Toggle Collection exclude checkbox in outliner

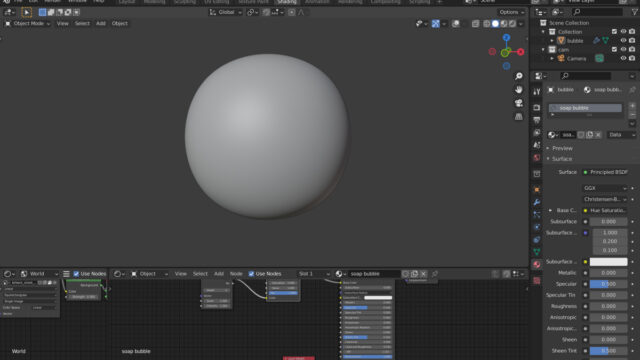[x=614, y=31]
